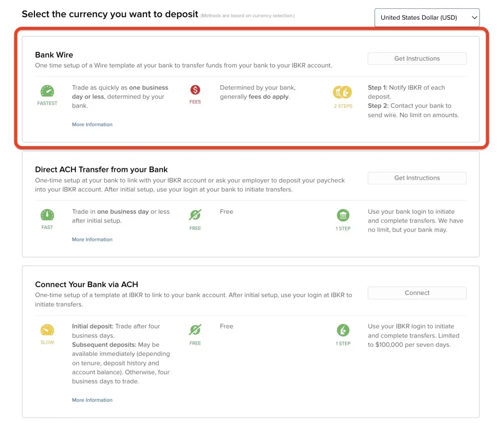
Task: Click the Direct ACH crossed-out FREE icon
Action: (x=195, y=215)
